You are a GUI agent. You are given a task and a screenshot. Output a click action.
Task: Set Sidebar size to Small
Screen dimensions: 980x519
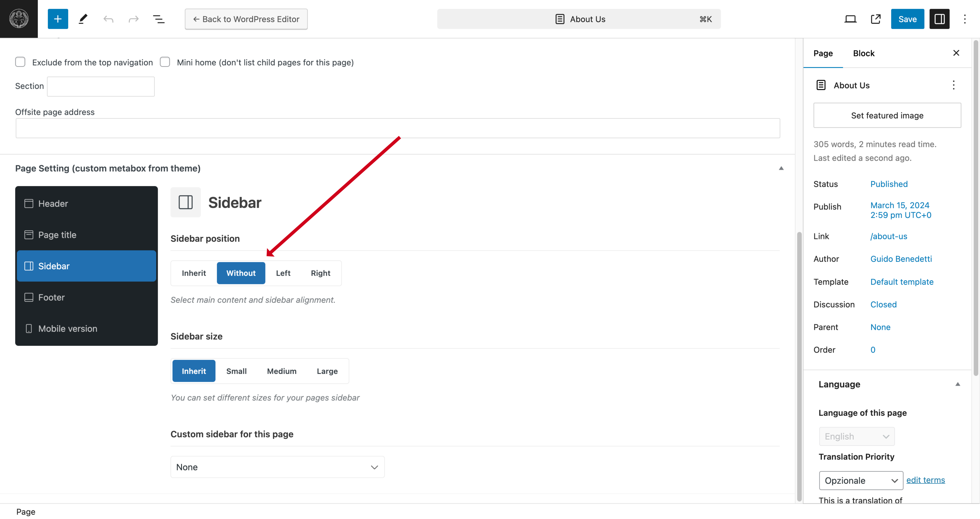coord(236,371)
